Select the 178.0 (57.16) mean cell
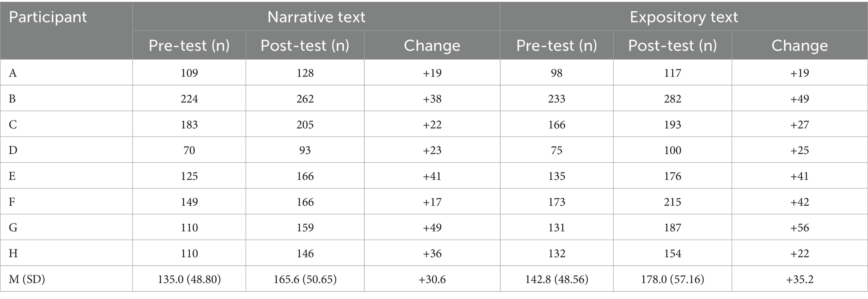 [672, 279]
